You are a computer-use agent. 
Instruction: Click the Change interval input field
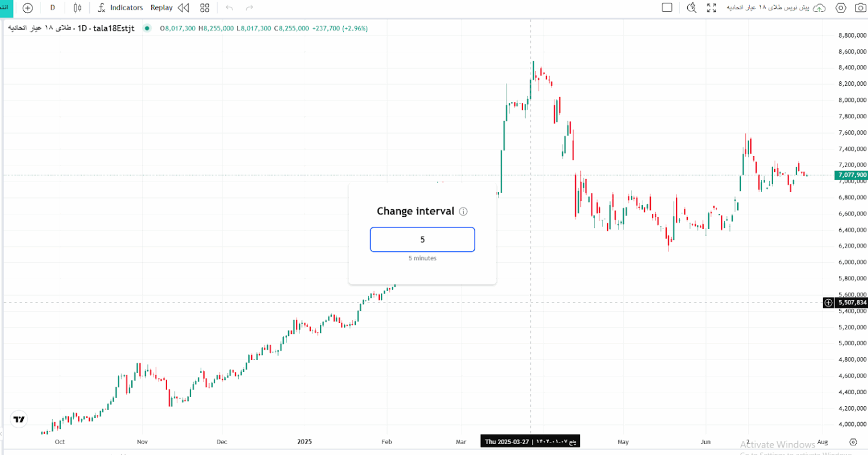[422, 239]
